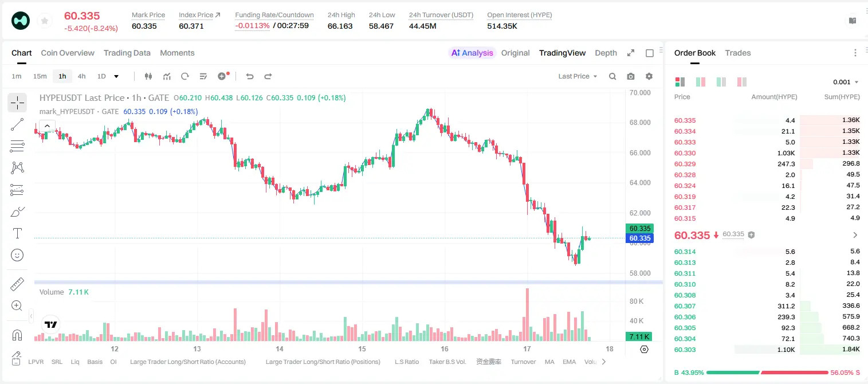Switch to Depth chart view
Image resolution: width=868 pixels, height=384 pixels.
[606, 53]
